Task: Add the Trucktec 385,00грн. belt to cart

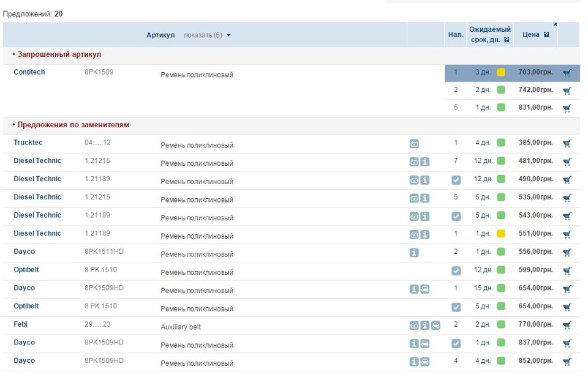Action: 567,144
